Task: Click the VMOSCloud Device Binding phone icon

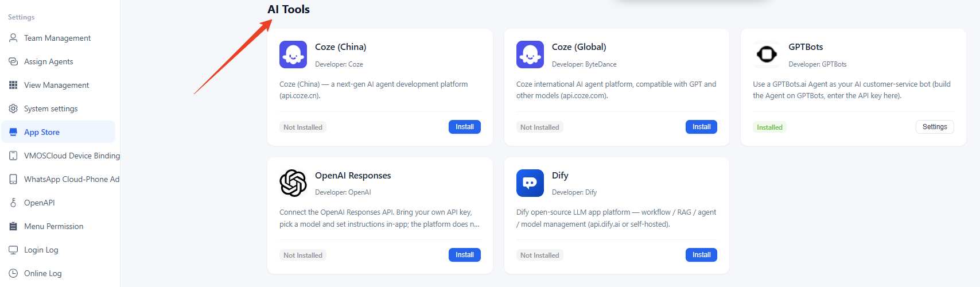Action: pyautogui.click(x=13, y=156)
